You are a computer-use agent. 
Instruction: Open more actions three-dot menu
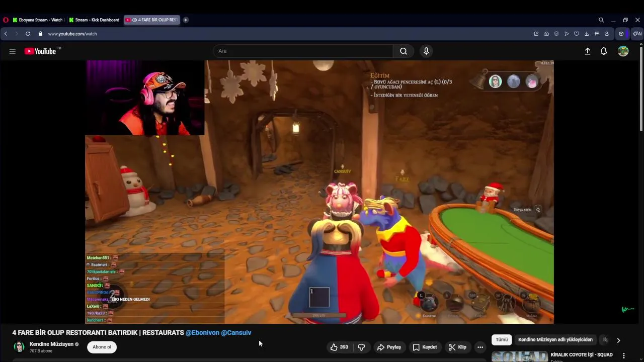pyautogui.click(x=480, y=347)
